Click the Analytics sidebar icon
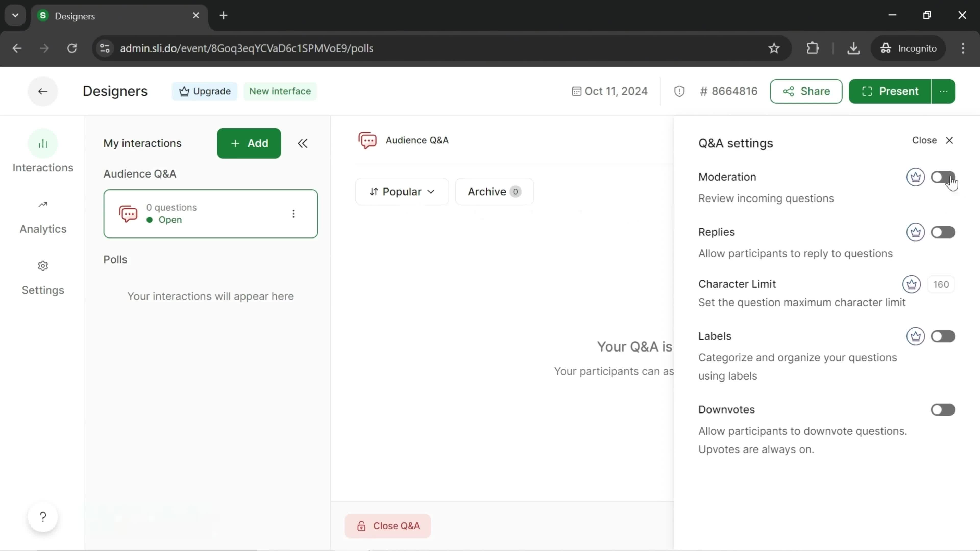The image size is (980, 551). pos(42,205)
